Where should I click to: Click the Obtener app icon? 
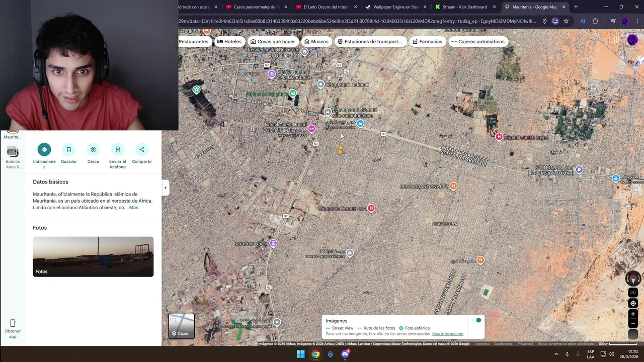13,323
